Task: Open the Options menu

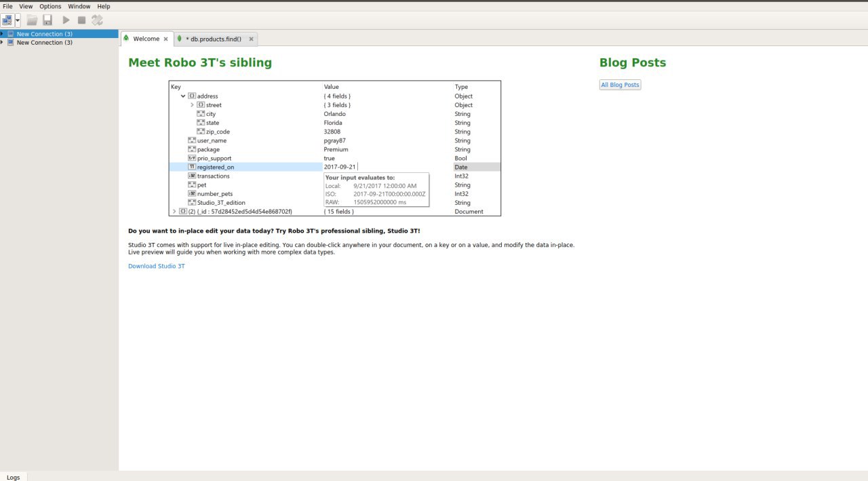Action: (x=50, y=6)
